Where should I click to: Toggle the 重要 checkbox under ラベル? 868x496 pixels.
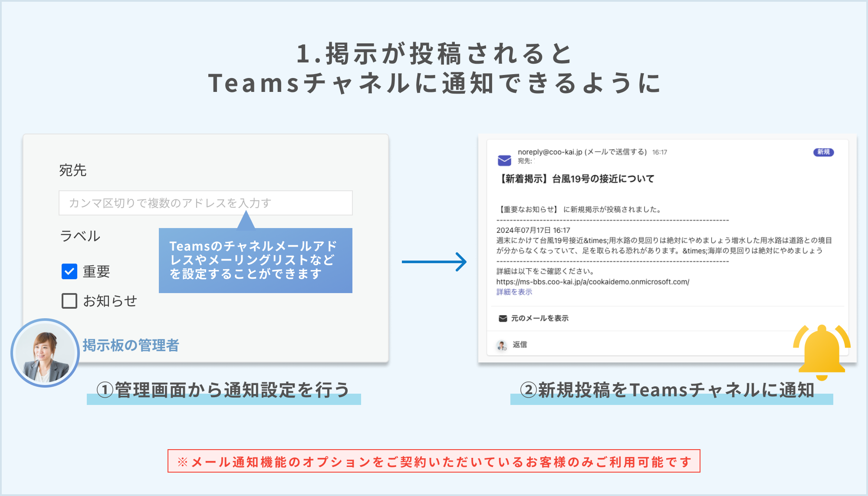coord(69,271)
